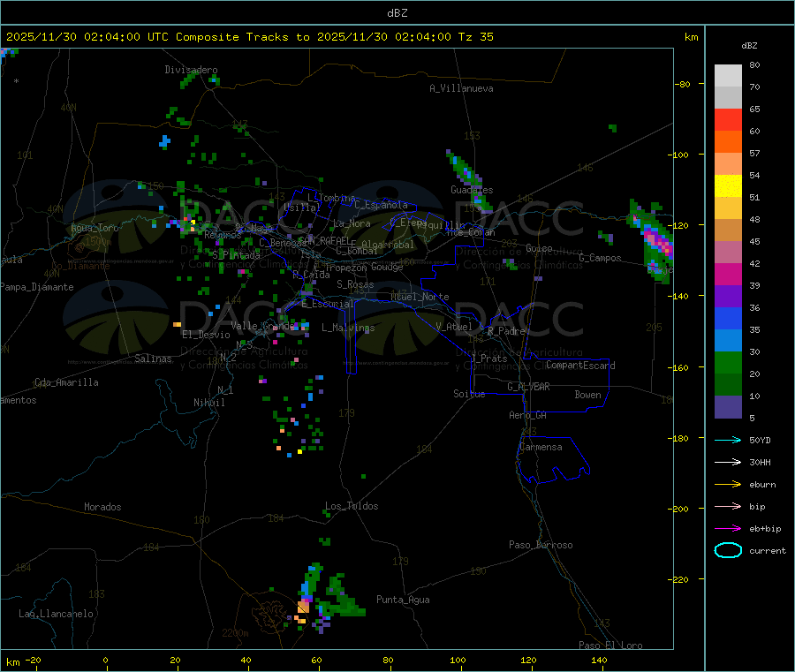Click the 'Divisadero' map label

[x=191, y=70]
